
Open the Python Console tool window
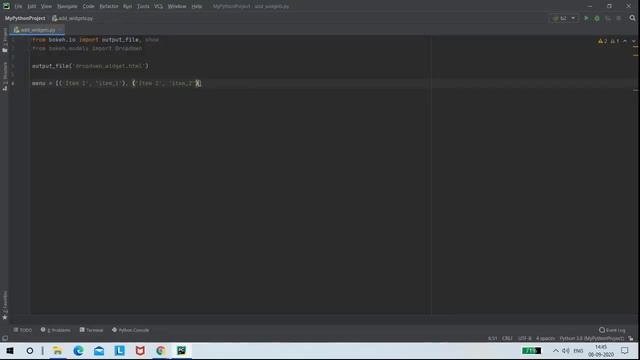131,330
